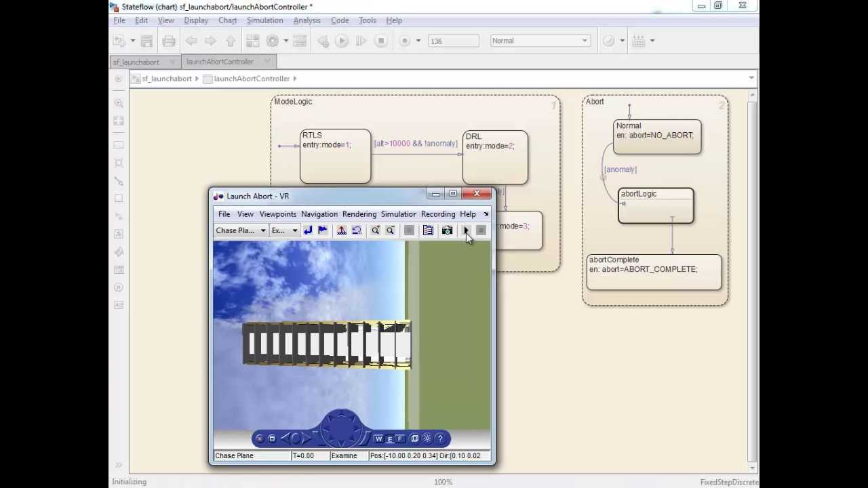Open Recording menu in VR window

pyautogui.click(x=437, y=214)
